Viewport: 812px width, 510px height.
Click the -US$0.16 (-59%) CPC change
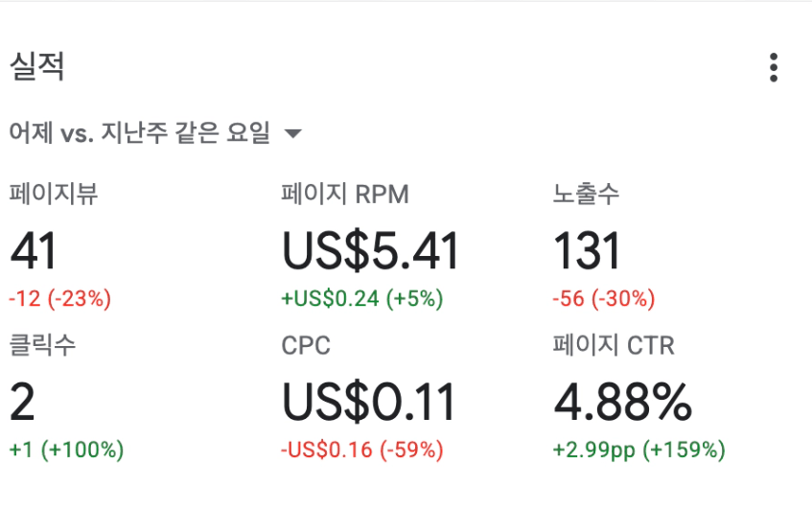pyautogui.click(x=361, y=449)
